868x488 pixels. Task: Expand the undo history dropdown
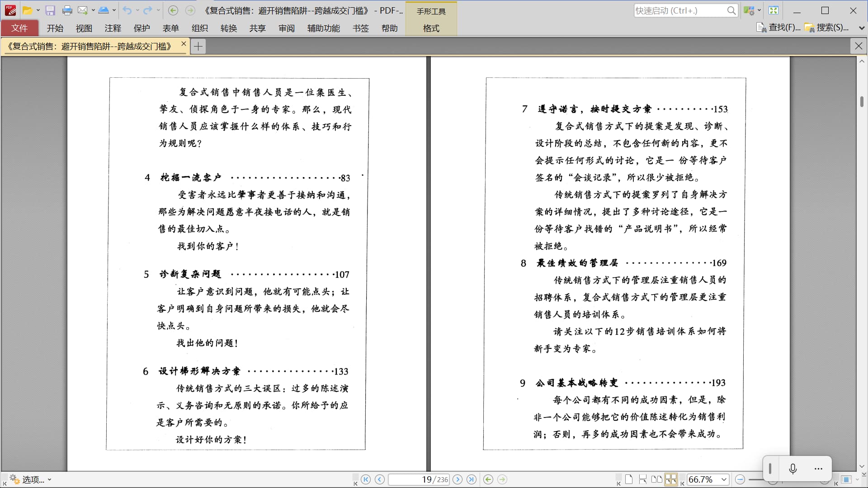pos(137,10)
